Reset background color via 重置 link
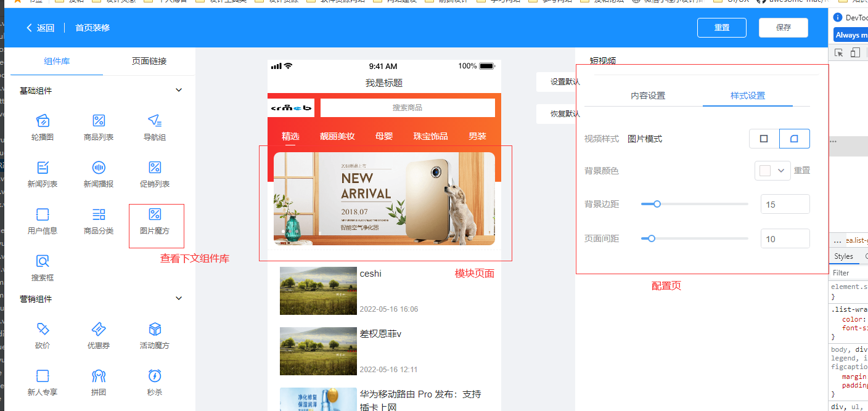This screenshot has height=411, width=868. (802, 171)
